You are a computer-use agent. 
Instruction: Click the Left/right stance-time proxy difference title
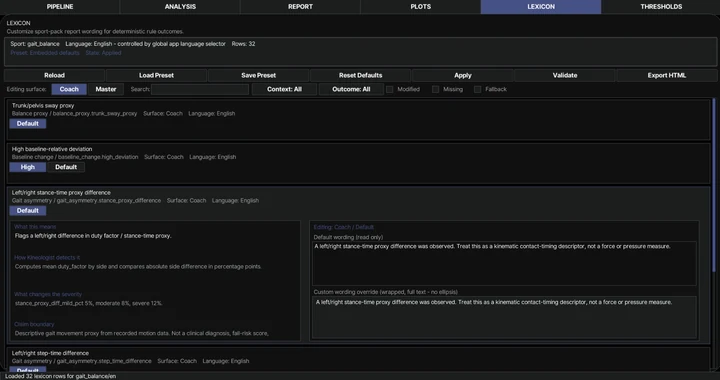[61, 193]
